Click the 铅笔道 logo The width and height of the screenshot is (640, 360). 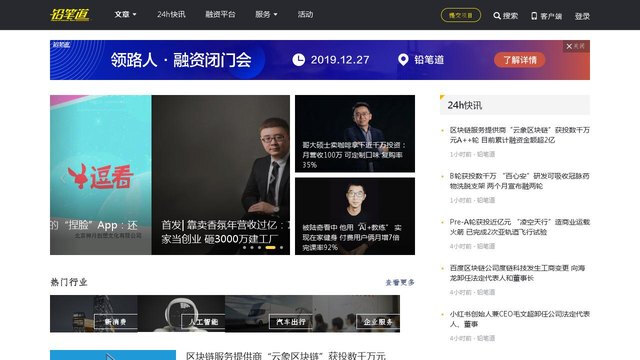[70, 15]
